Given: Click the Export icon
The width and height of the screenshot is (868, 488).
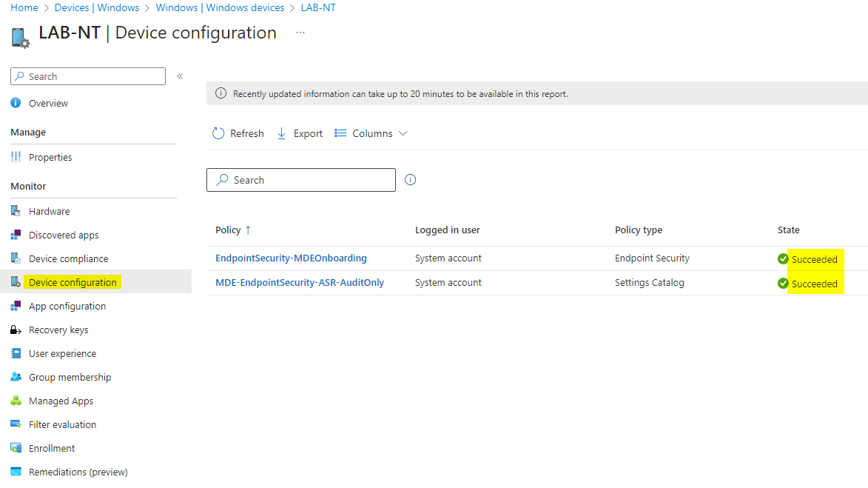Looking at the screenshot, I should tap(281, 133).
